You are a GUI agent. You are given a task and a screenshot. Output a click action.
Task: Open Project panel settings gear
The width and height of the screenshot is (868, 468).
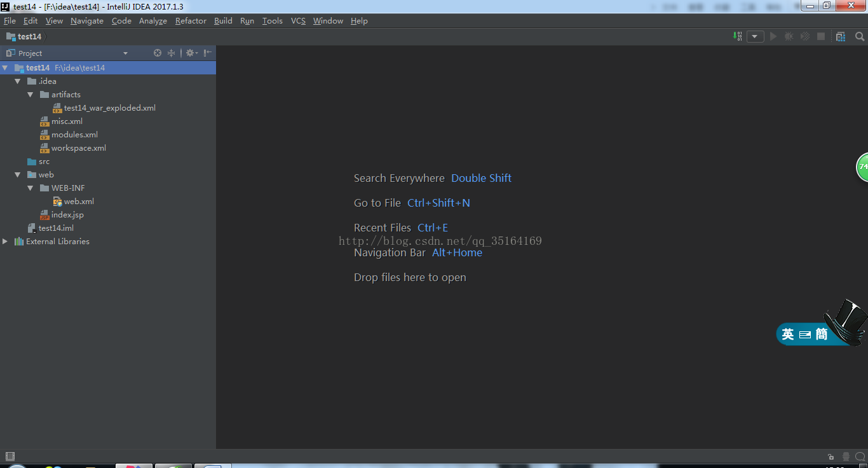click(191, 53)
